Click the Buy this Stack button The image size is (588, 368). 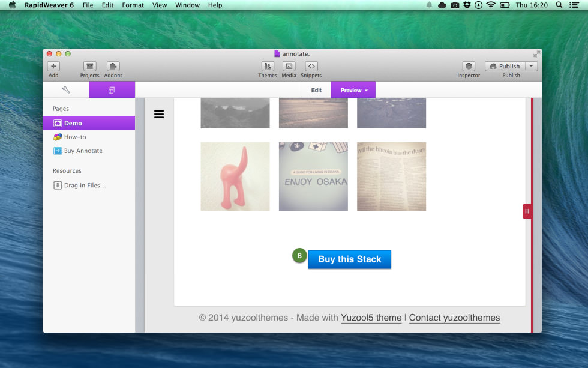349,259
